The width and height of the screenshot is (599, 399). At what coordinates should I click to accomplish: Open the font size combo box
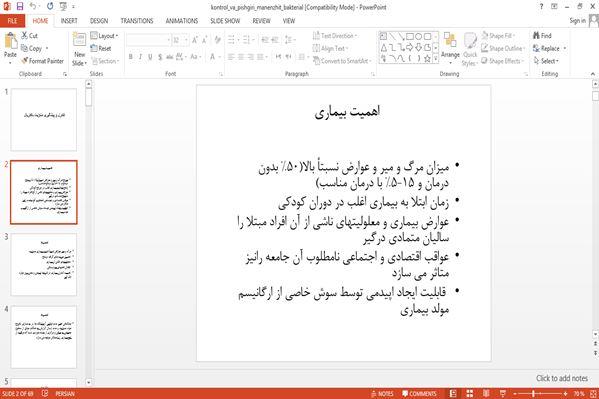coord(180,40)
